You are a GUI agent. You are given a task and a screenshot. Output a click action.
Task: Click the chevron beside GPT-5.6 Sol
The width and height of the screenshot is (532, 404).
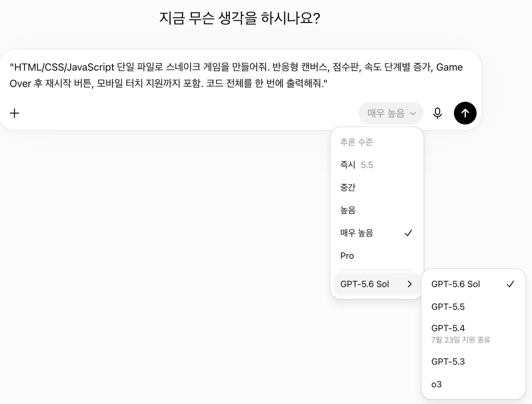[x=410, y=284]
